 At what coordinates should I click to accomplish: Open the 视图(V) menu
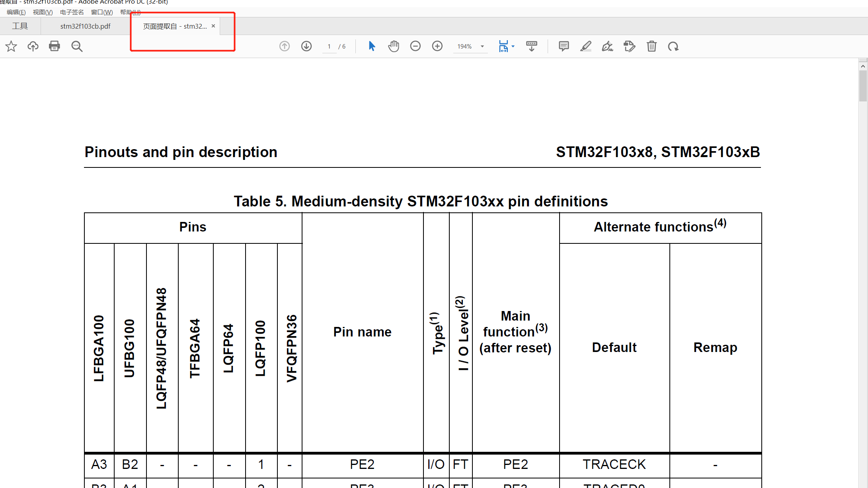click(x=43, y=12)
